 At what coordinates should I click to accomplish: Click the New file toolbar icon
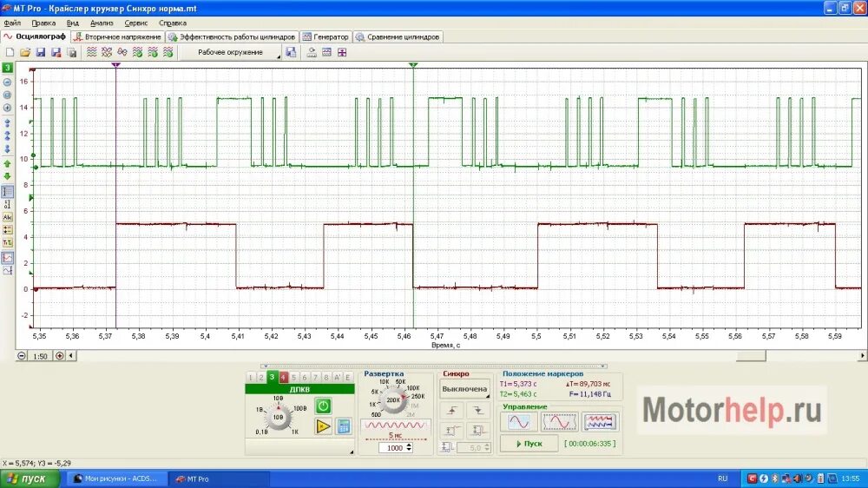(x=10, y=52)
